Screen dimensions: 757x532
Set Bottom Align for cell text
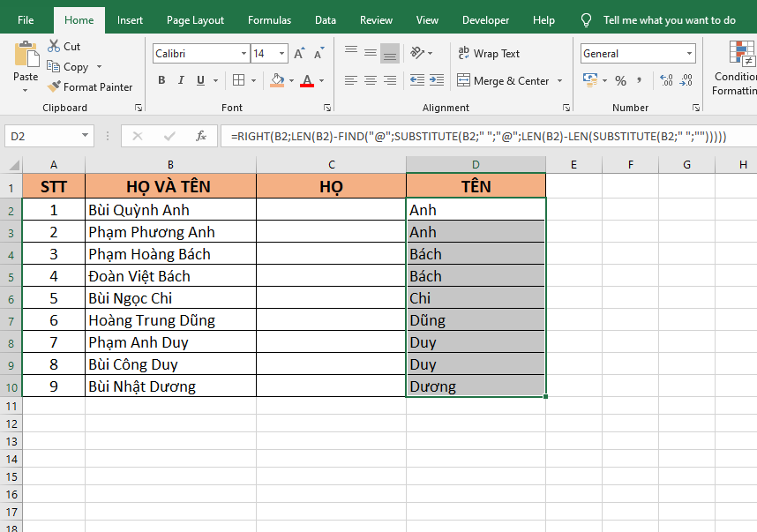click(390, 53)
